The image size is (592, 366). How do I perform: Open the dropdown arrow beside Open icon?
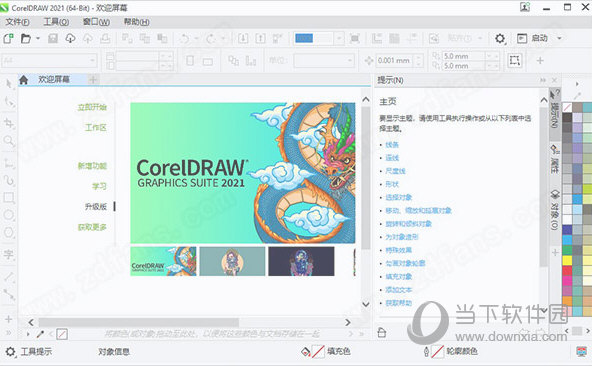click(x=38, y=39)
